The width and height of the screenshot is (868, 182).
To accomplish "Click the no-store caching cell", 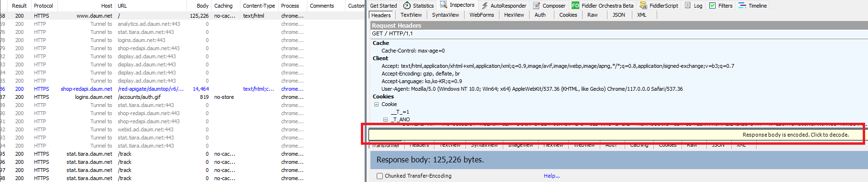I will point(224,97).
